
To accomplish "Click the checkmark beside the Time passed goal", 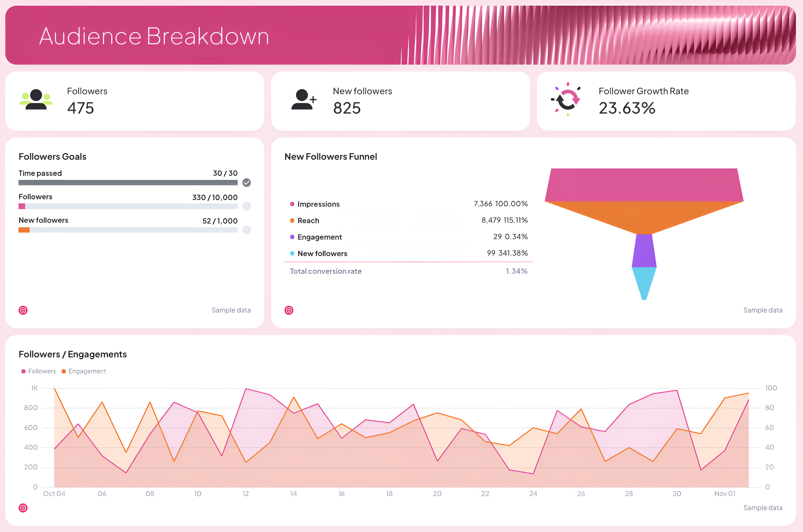I will click(x=247, y=183).
